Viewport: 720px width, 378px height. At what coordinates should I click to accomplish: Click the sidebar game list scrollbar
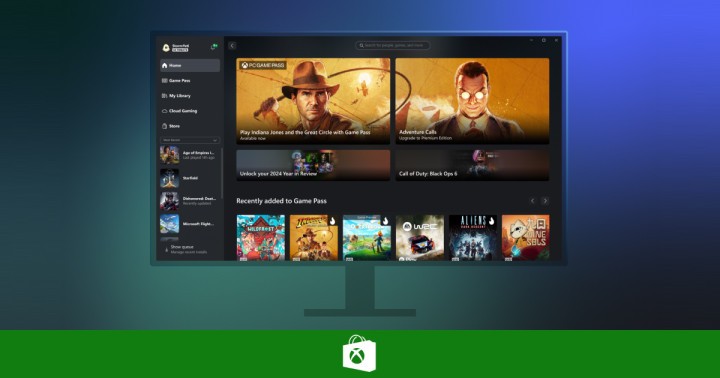222,173
